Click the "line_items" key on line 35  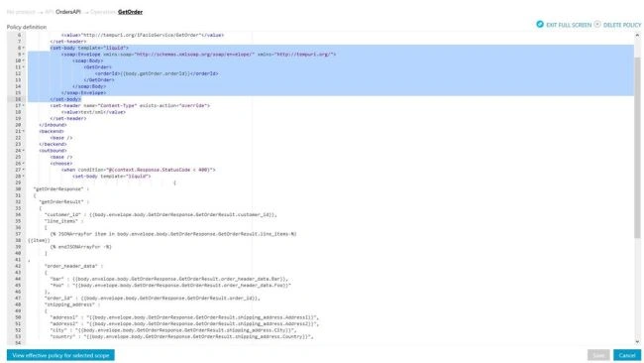pos(61,221)
